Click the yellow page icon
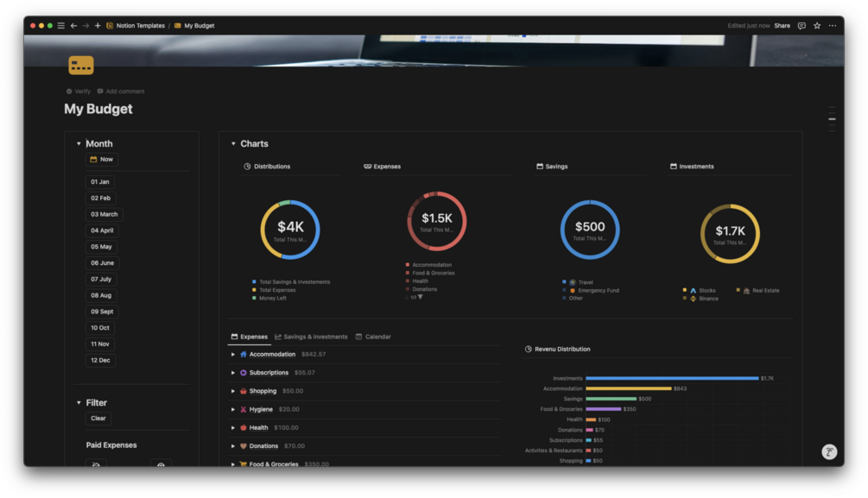The height and width of the screenshot is (498, 868). (81, 66)
